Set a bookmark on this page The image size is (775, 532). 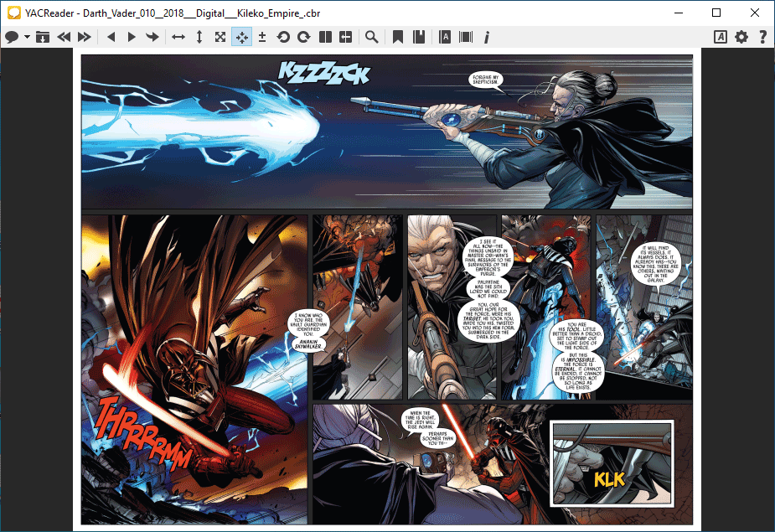pos(398,37)
